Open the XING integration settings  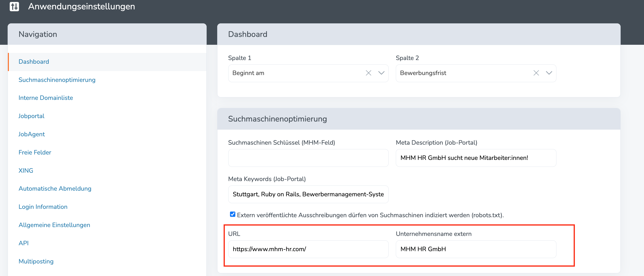(x=26, y=170)
